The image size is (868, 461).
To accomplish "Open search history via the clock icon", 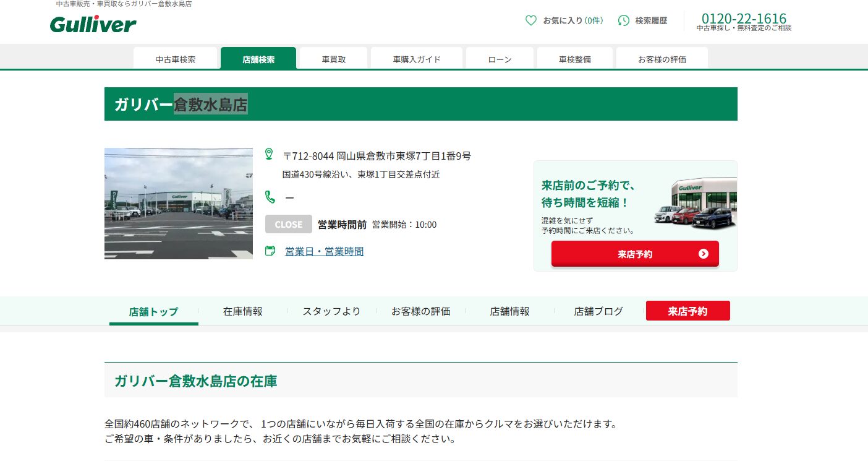I will coord(623,20).
